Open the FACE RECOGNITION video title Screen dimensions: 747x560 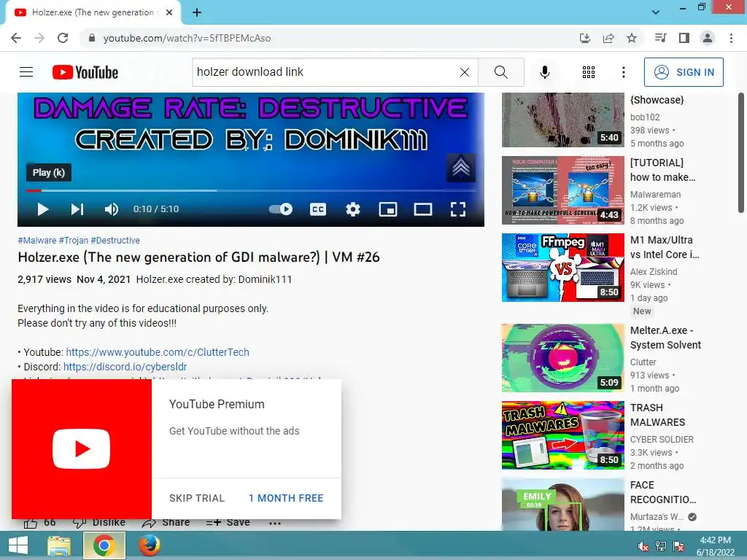point(663,492)
